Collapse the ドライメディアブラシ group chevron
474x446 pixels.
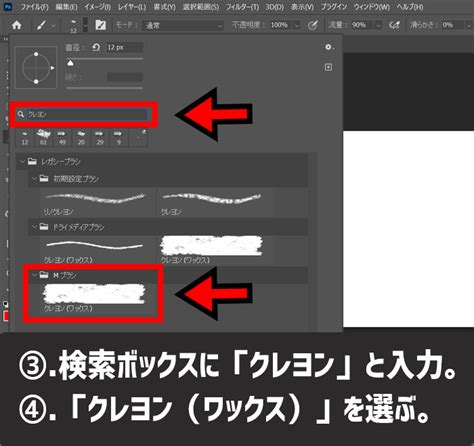click(x=34, y=227)
